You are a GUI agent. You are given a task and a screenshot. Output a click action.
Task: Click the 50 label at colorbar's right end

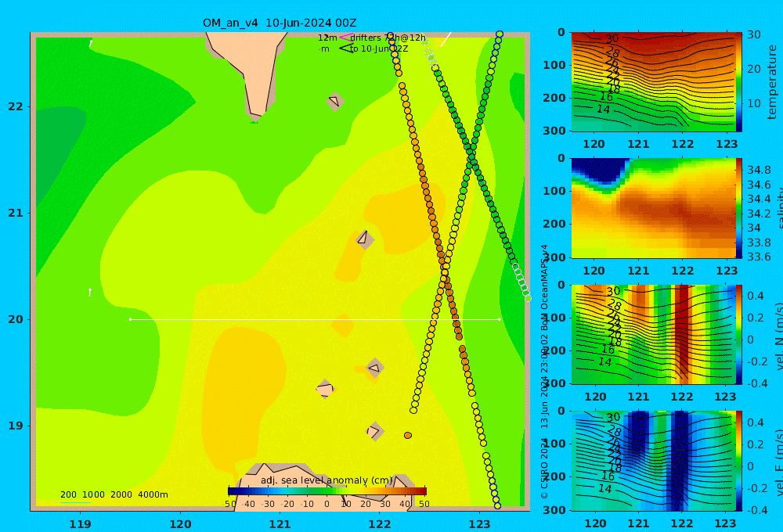tap(424, 504)
